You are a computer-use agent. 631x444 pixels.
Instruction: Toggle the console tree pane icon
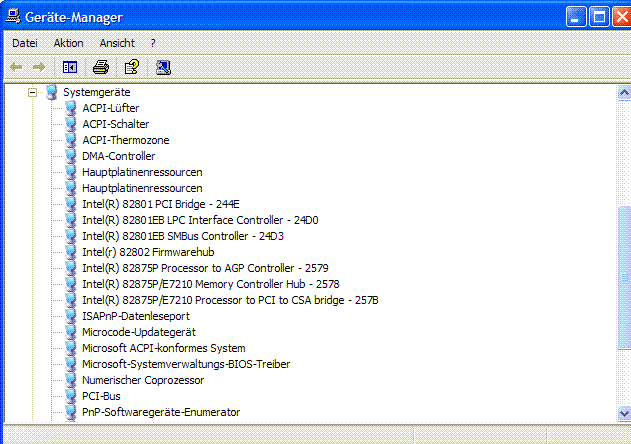tap(70, 67)
